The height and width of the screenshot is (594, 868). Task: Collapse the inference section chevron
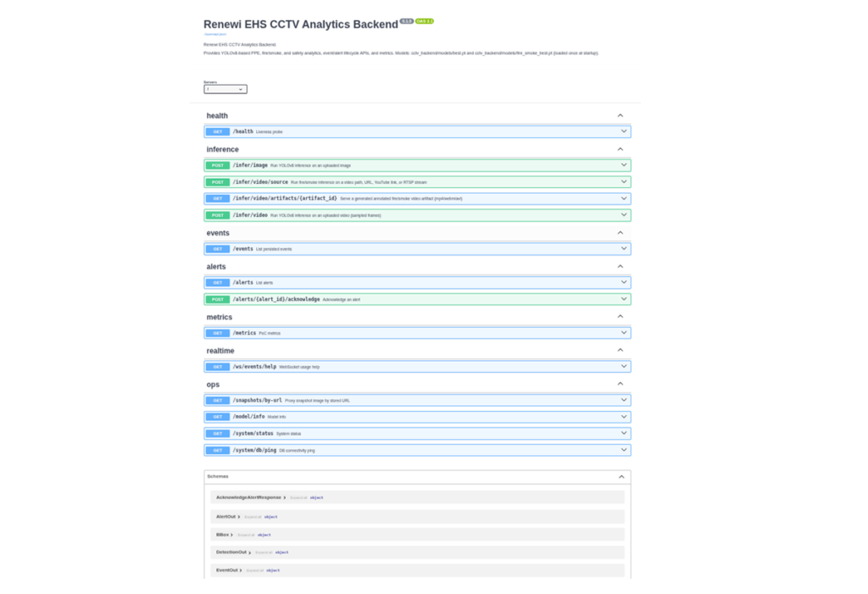pos(620,149)
